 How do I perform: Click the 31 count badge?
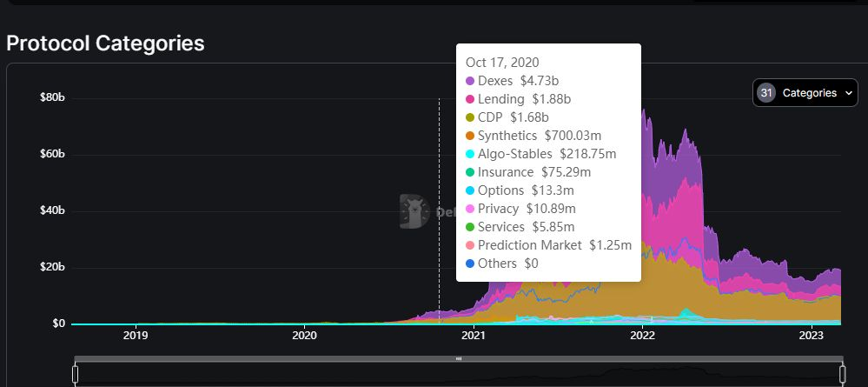coord(766,92)
